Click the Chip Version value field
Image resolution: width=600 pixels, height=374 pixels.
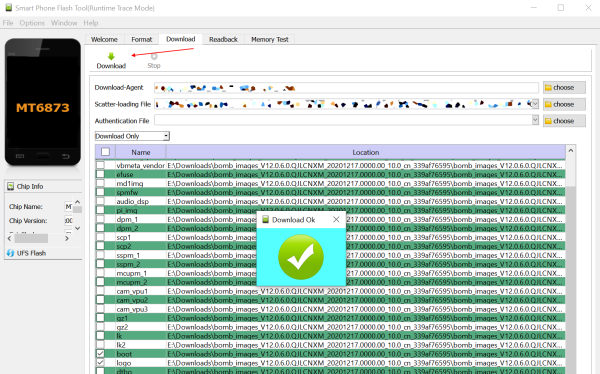[68, 220]
